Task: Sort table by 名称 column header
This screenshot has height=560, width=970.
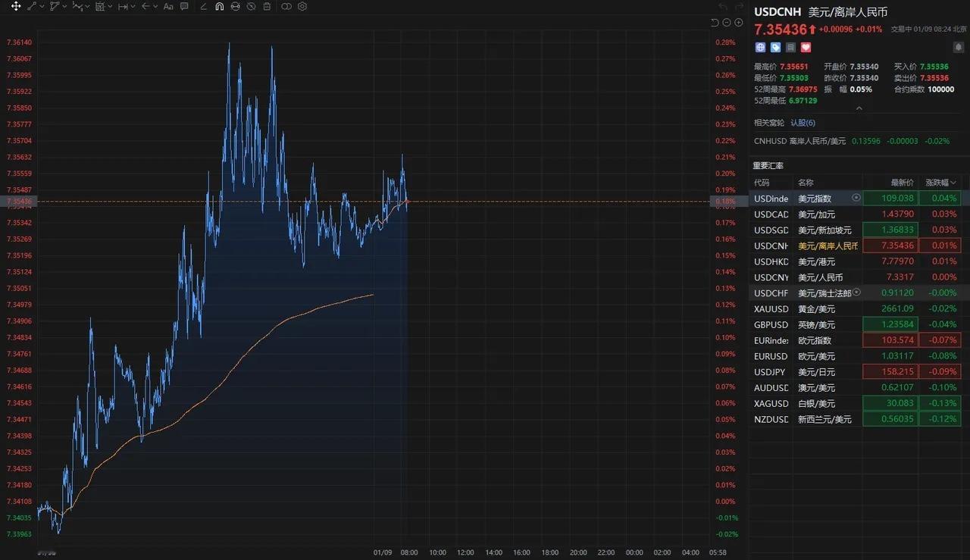Action: point(806,183)
